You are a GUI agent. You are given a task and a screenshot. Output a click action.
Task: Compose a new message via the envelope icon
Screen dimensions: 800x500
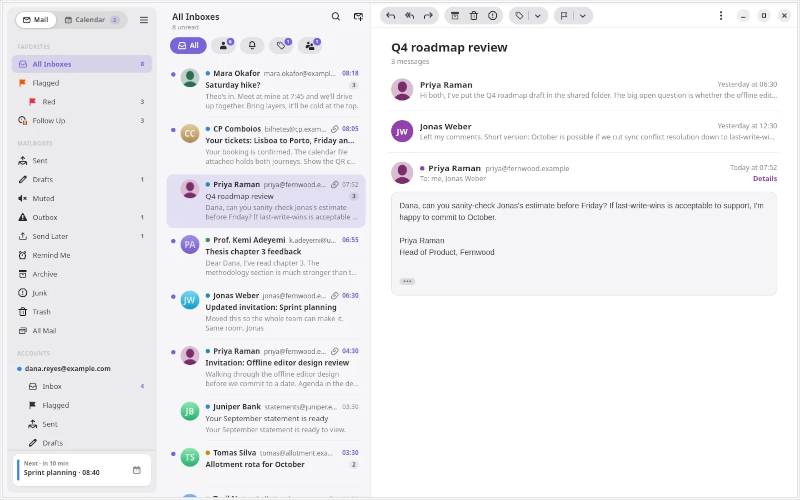pyautogui.click(x=358, y=16)
